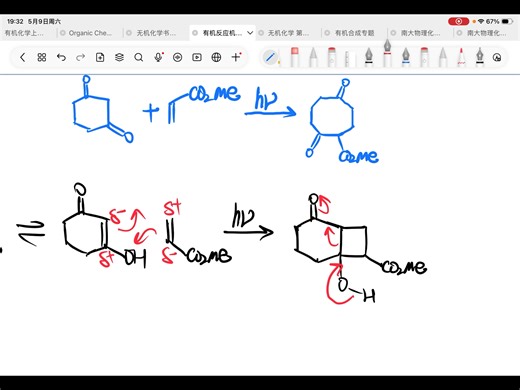Tap the red screen recording indicator
This screenshot has height=390, width=520.
[459, 21]
